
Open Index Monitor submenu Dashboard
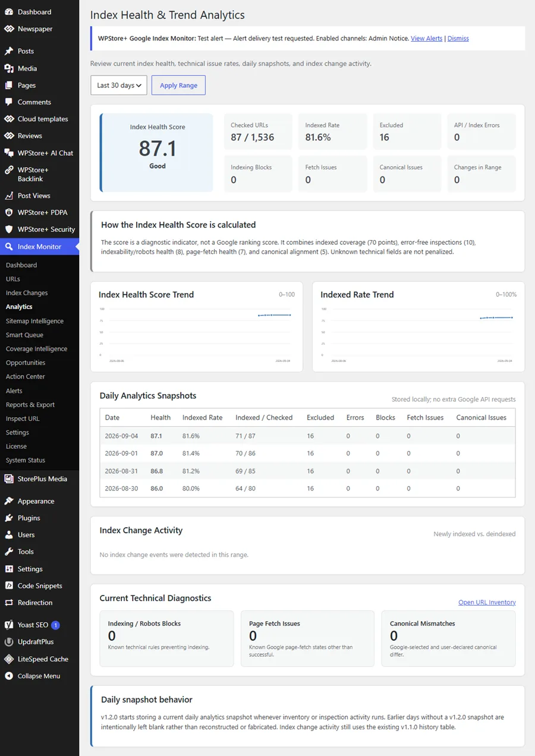click(x=21, y=265)
